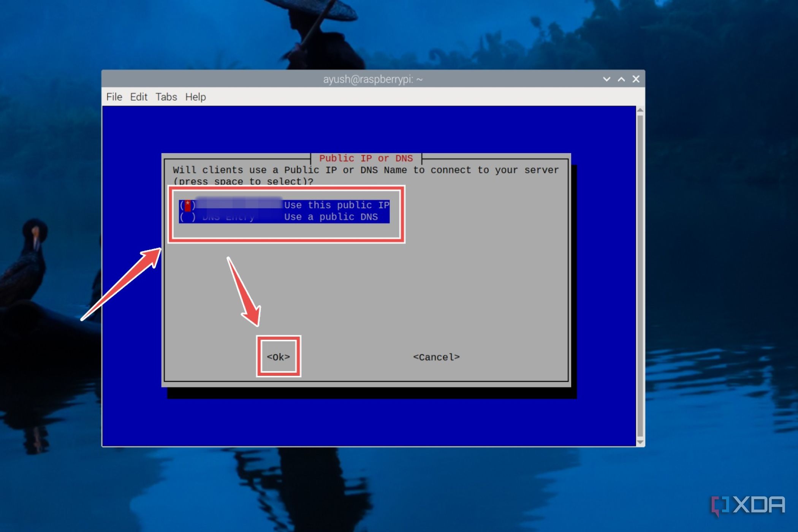This screenshot has width=798, height=532.
Task: Click the 'Public IP or DNS' dialog title
Action: [x=366, y=158]
